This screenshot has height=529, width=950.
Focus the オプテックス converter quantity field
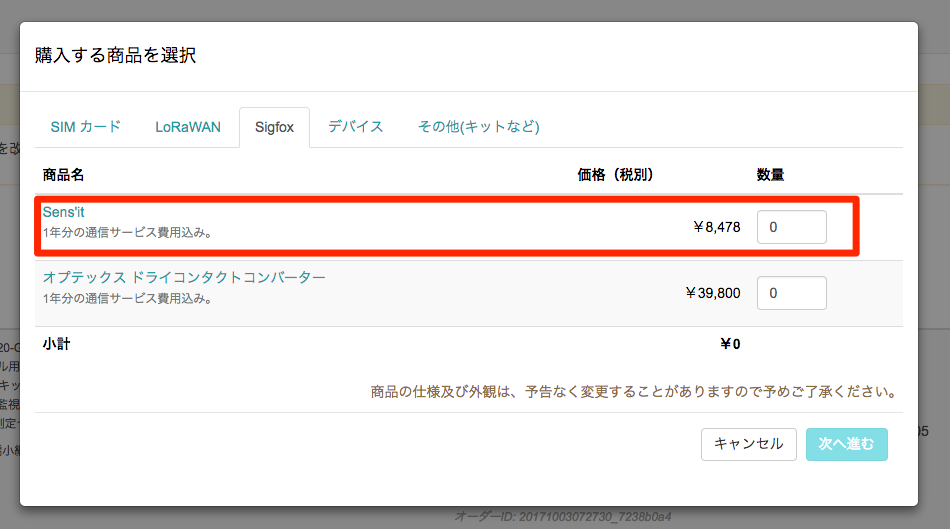point(791,293)
